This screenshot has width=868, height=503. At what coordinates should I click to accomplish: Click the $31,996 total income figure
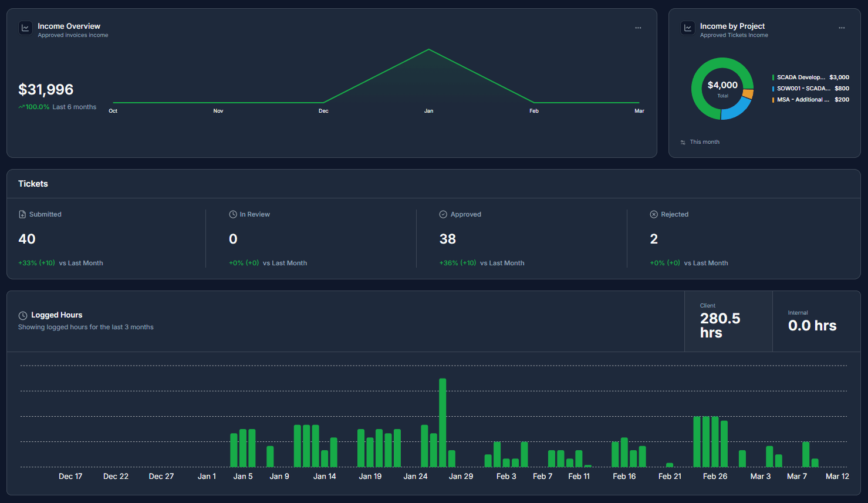coord(46,89)
